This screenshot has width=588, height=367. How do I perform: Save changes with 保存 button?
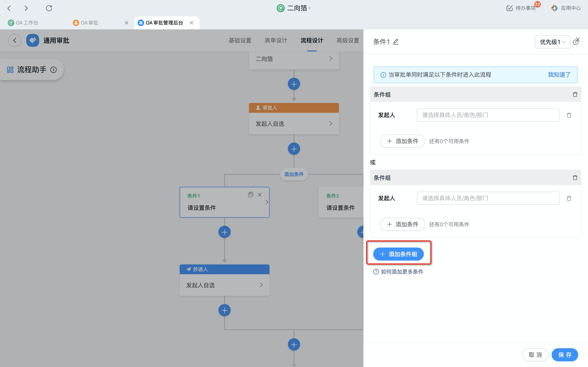click(565, 355)
